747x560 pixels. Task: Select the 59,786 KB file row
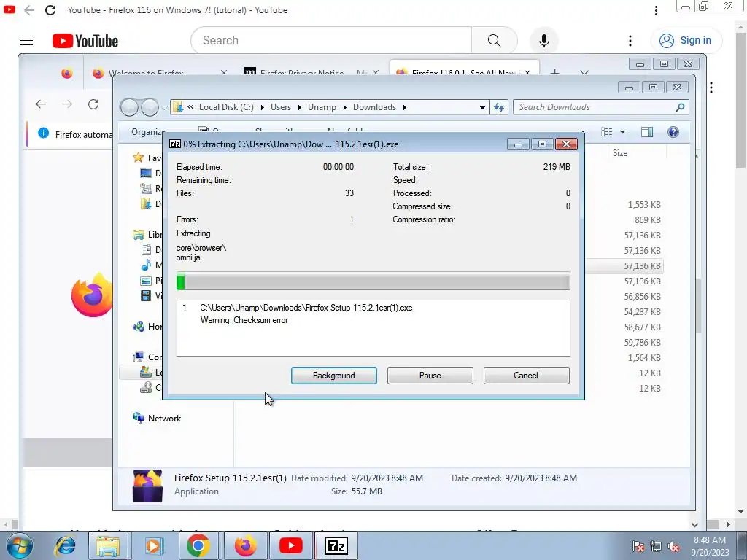pyautogui.click(x=642, y=343)
